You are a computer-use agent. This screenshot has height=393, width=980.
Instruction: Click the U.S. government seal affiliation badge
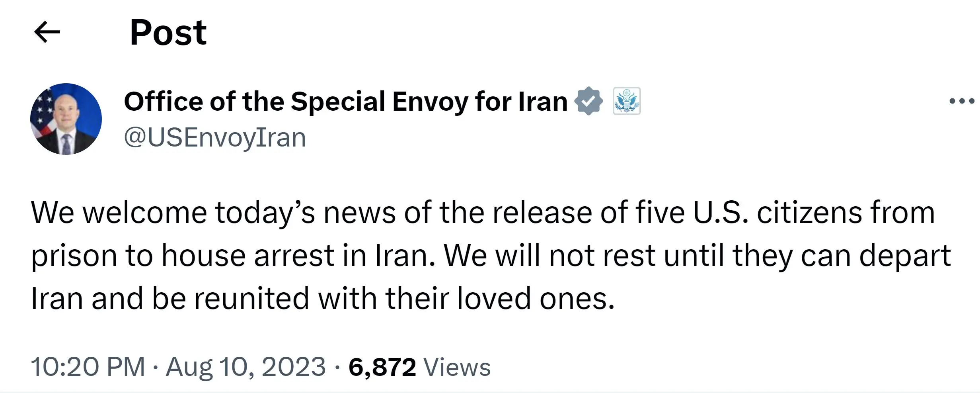[x=626, y=101]
